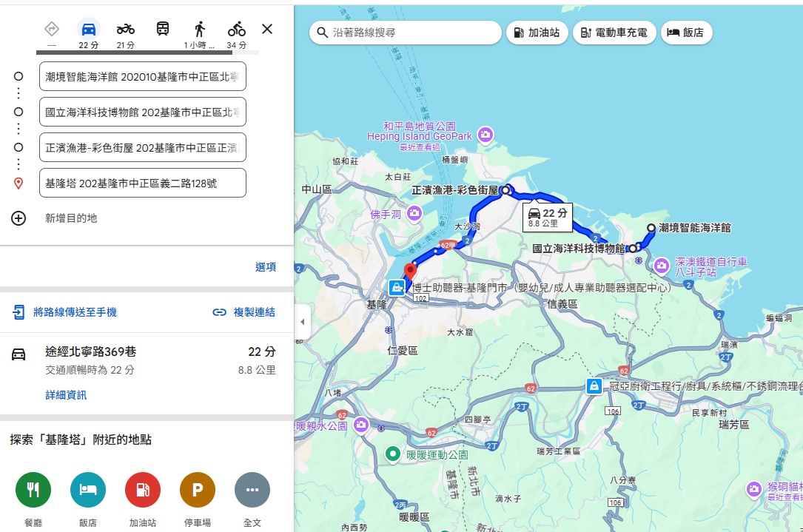This screenshot has height=532, width=803.
Task: Open 詳細資訊 route details
Action: click(x=66, y=395)
